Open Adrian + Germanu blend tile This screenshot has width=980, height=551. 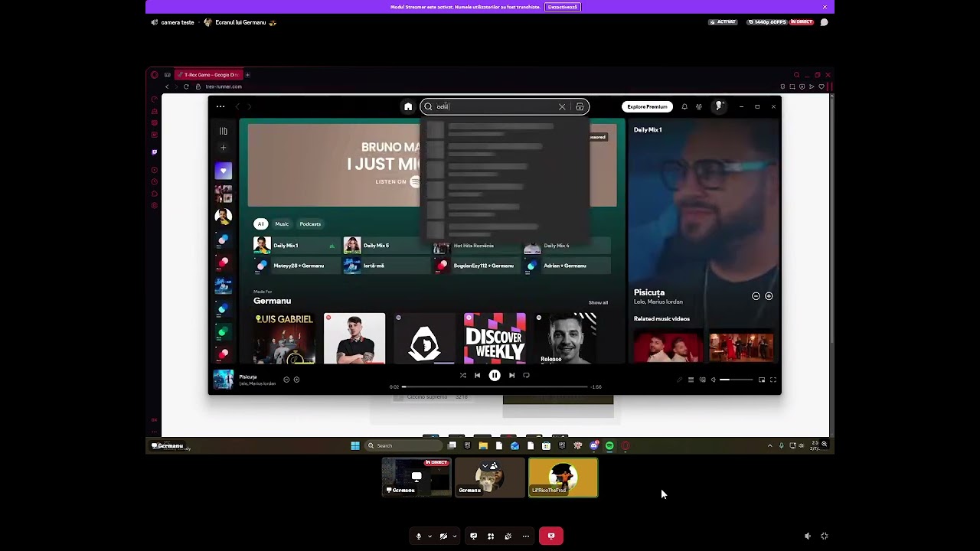pyautogui.click(x=566, y=266)
